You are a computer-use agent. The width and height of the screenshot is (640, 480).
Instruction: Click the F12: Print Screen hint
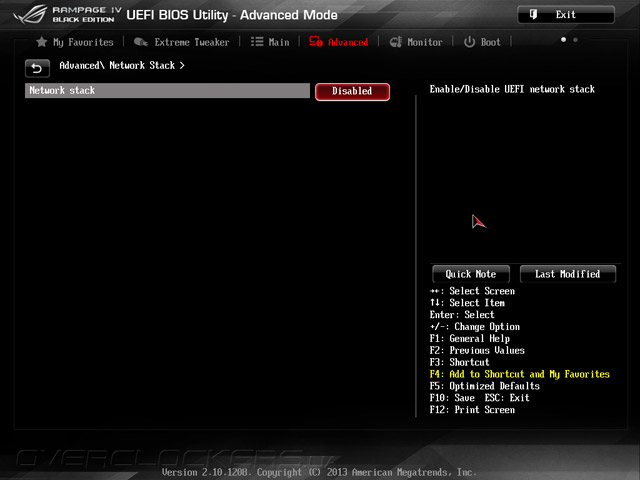[x=472, y=410]
